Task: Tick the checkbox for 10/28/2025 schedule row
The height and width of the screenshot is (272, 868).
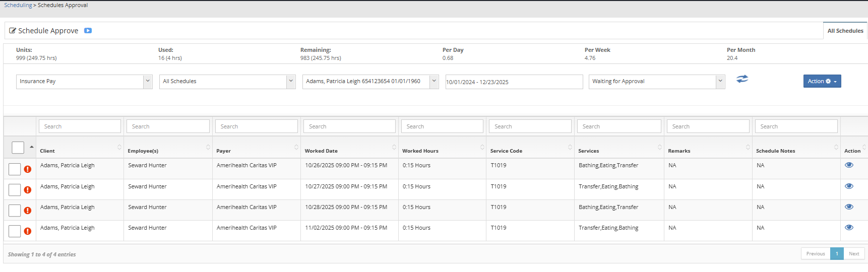Action: tap(15, 211)
